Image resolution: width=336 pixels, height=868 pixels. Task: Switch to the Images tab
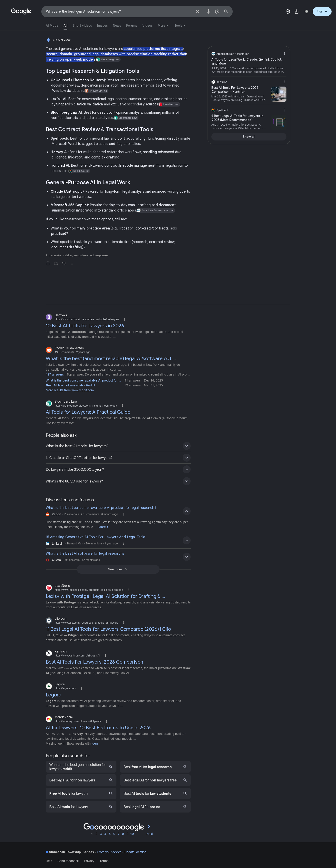pyautogui.click(x=102, y=26)
